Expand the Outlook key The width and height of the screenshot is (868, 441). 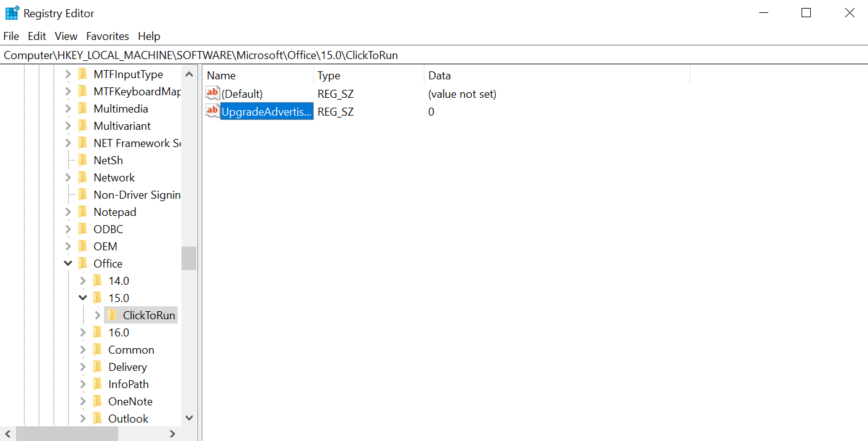(x=82, y=419)
